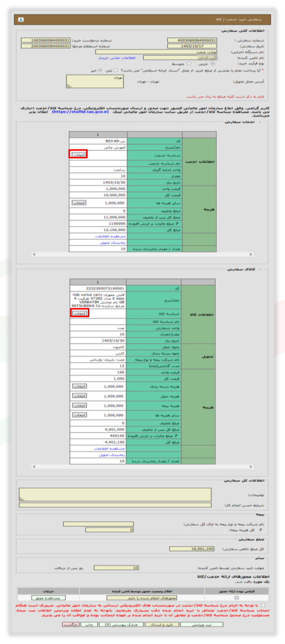Screen dimensions: 285x644
Task: Click the goods code 2232300073100001 cell
Action: [x=98, y=289]
